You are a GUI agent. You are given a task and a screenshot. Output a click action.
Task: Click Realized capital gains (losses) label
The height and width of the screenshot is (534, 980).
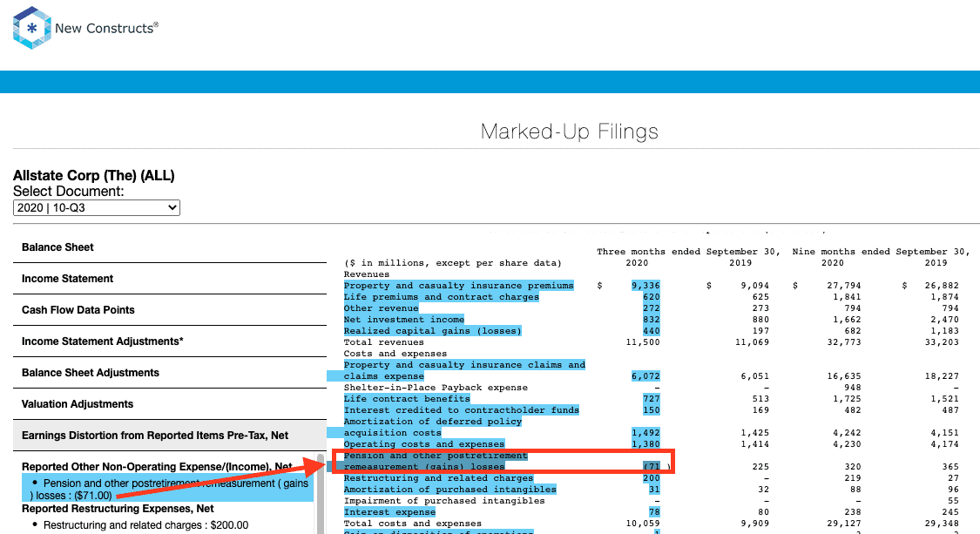pyautogui.click(x=432, y=331)
